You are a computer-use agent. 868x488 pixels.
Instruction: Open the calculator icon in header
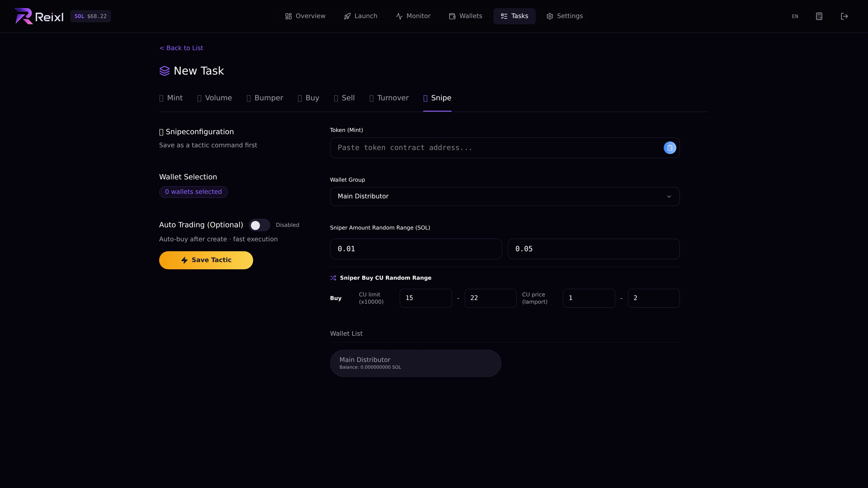pos(819,16)
